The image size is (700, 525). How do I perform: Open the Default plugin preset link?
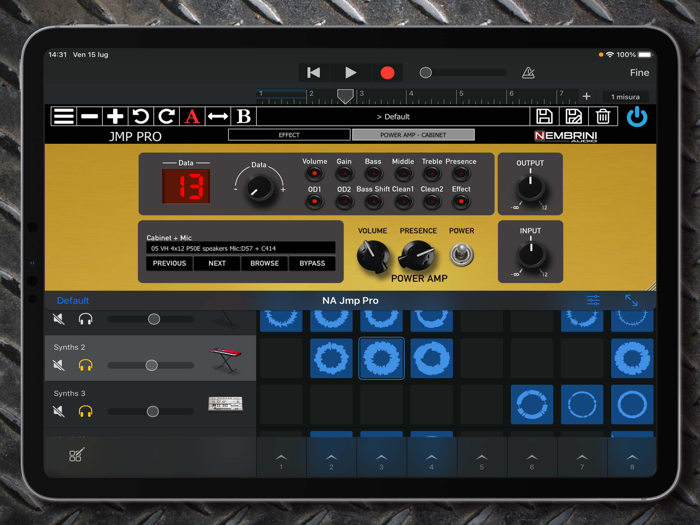tap(73, 300)
